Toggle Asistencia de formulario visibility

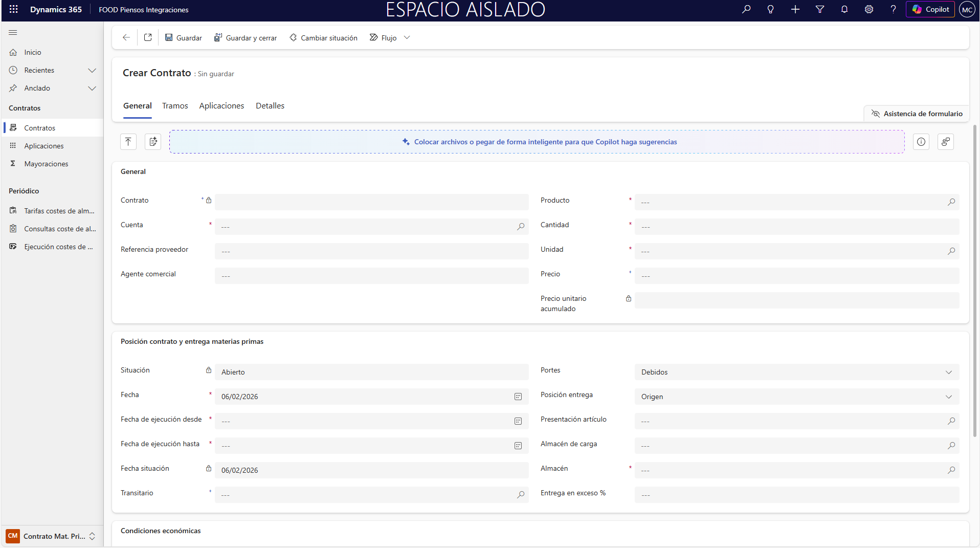(x=917, y=114)
